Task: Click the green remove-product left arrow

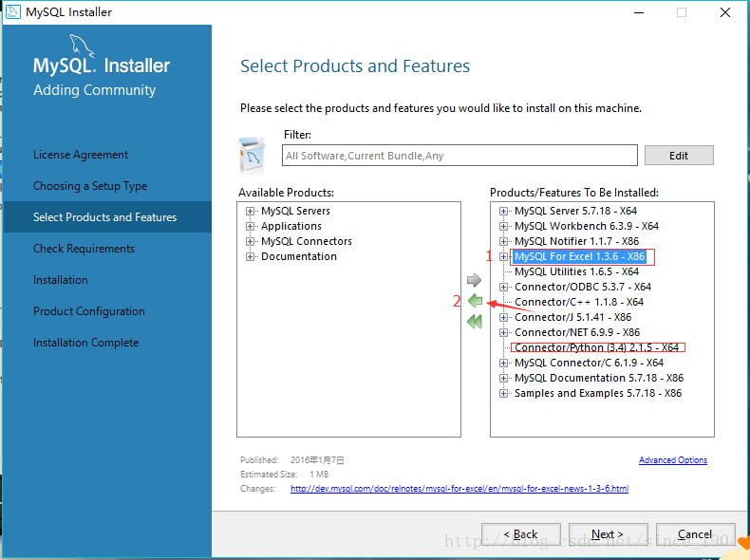Action: point(475,301)
